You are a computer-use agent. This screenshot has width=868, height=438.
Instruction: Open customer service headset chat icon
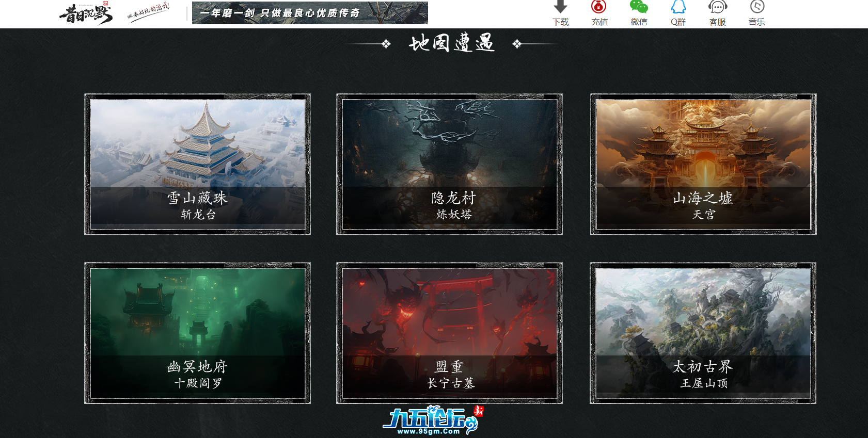point(717,7)
